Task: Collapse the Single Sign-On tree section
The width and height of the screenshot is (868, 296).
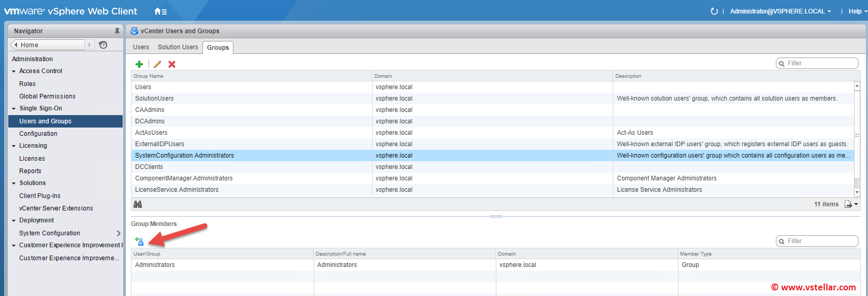Action: [14, 109]
